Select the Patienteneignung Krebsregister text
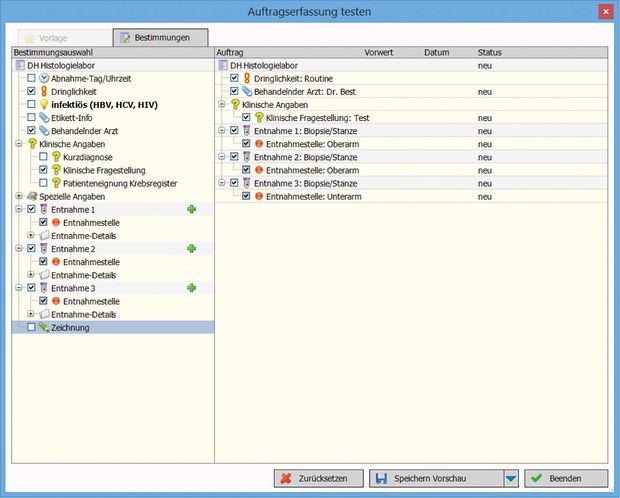620x498 pixels. click(x=120, y=184)
